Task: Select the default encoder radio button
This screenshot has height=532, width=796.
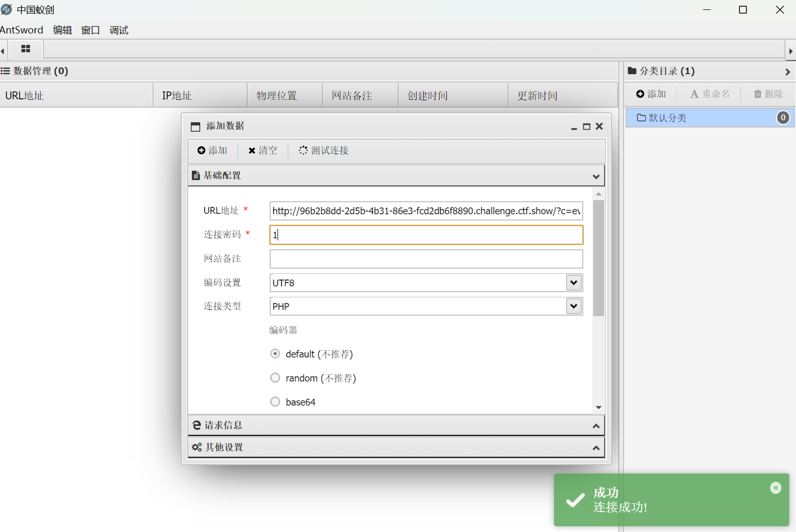Action: (275, 354)
